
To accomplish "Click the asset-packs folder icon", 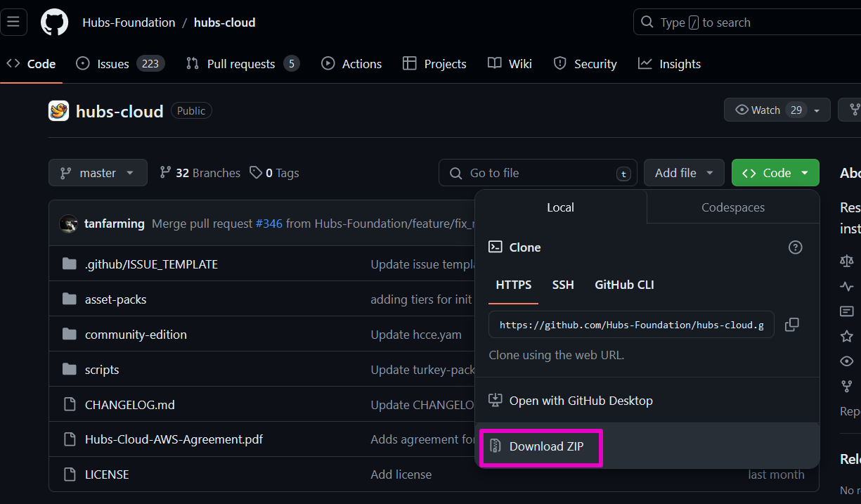I will (x=69, y=299).
